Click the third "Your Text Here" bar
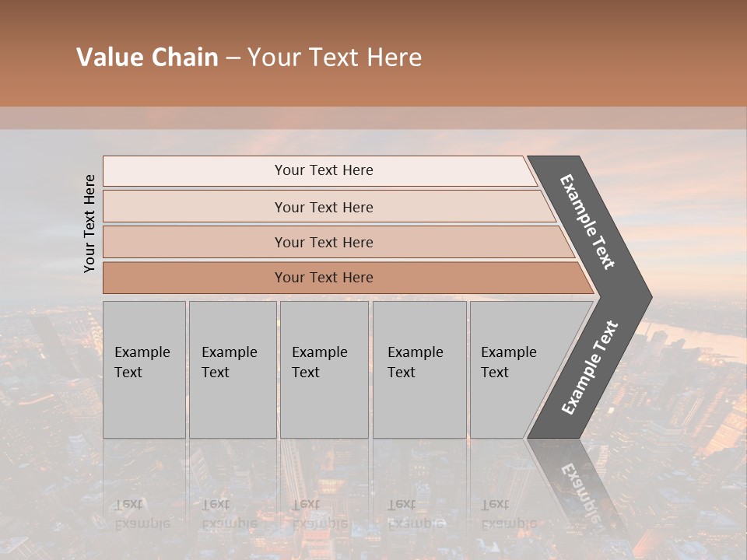This screenshot has width=747, height=560. 323,242
